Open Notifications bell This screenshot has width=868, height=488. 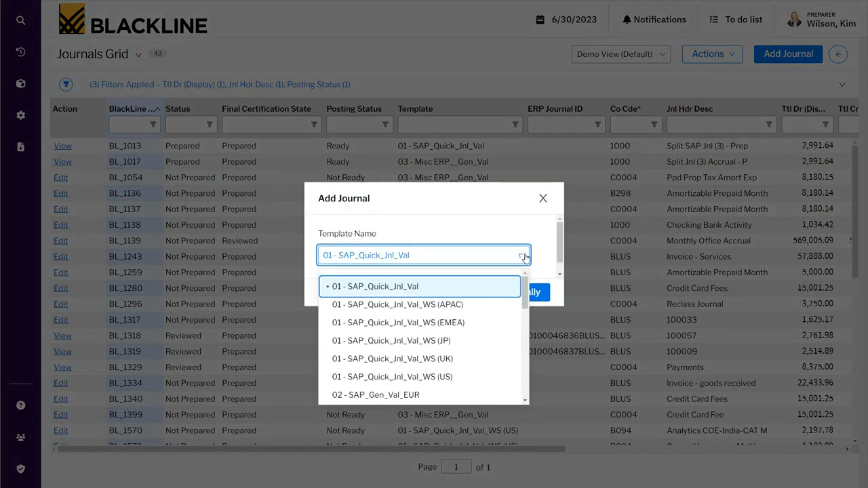[654, 20]
